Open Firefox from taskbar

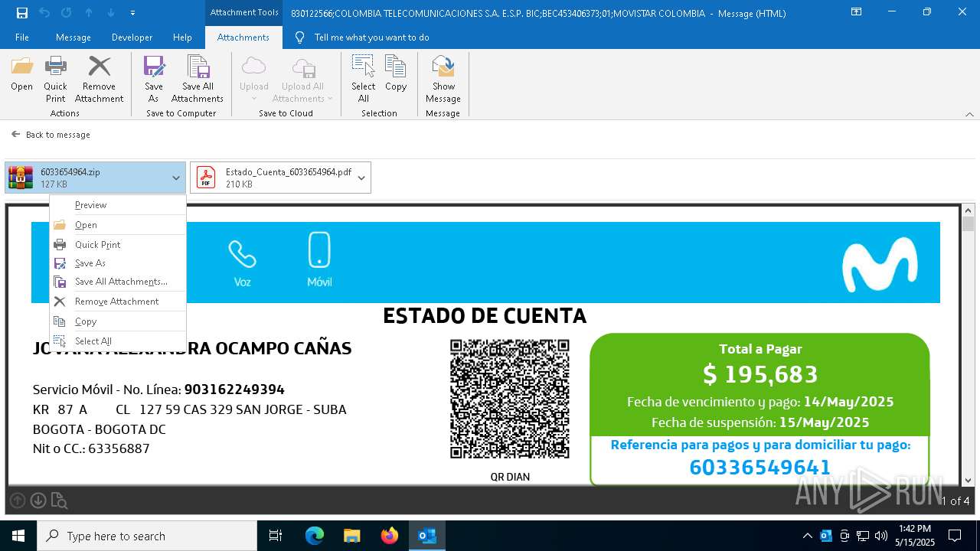[390, 536]
